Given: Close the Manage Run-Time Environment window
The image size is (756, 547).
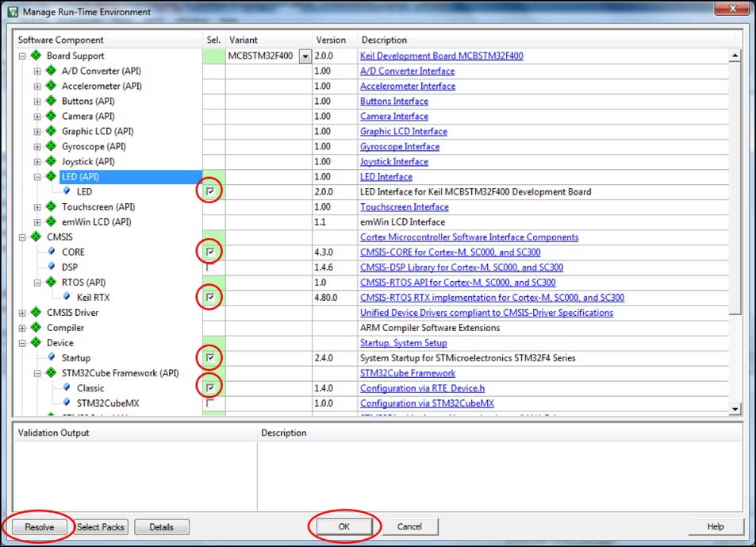Looking at the screenshot, I should pos(732,8).
